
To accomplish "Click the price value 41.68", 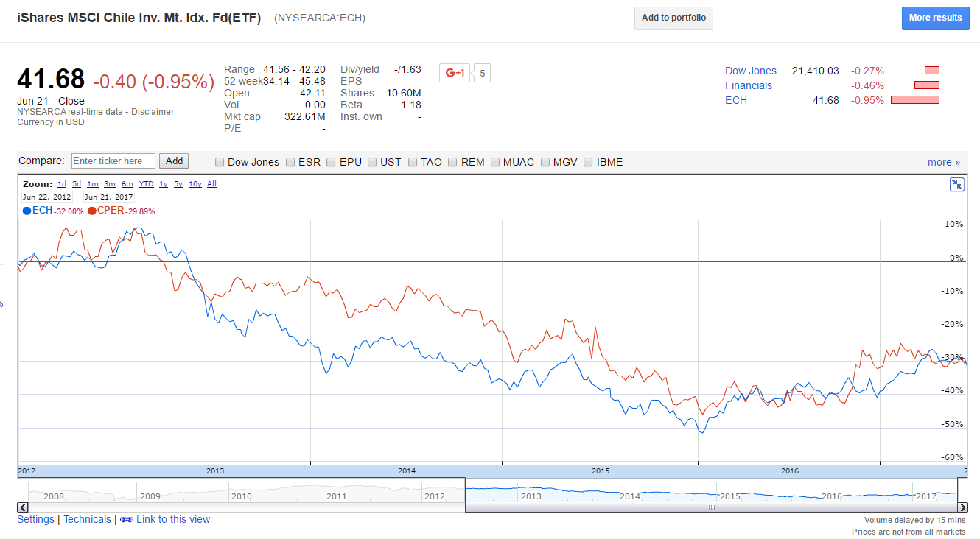I will (51, 79).
